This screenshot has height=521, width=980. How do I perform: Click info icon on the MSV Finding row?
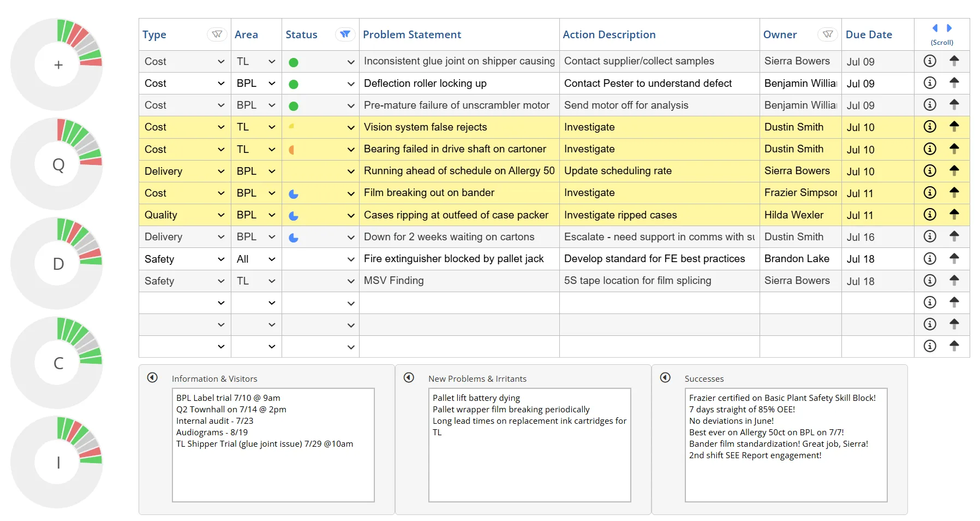tap(929, 280)
